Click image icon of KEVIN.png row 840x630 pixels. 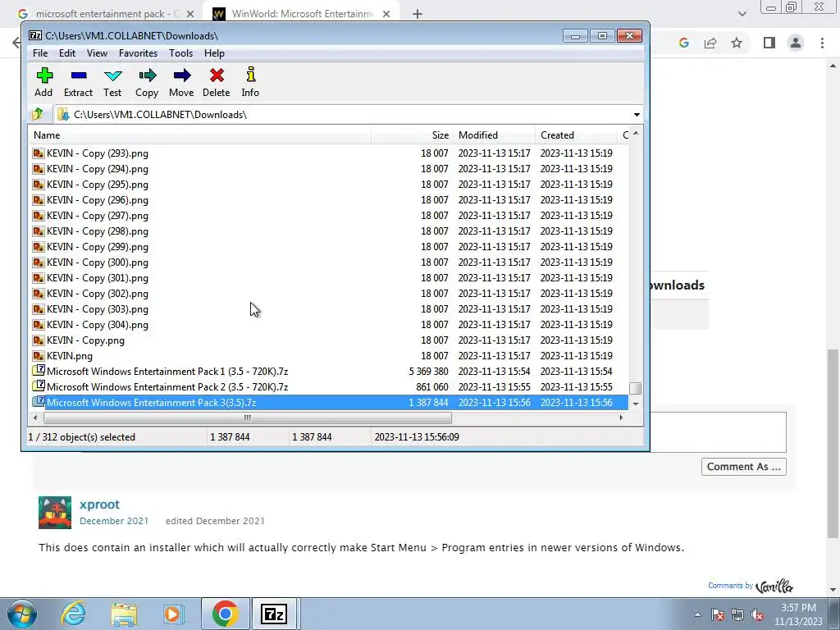tap(38, 356)
